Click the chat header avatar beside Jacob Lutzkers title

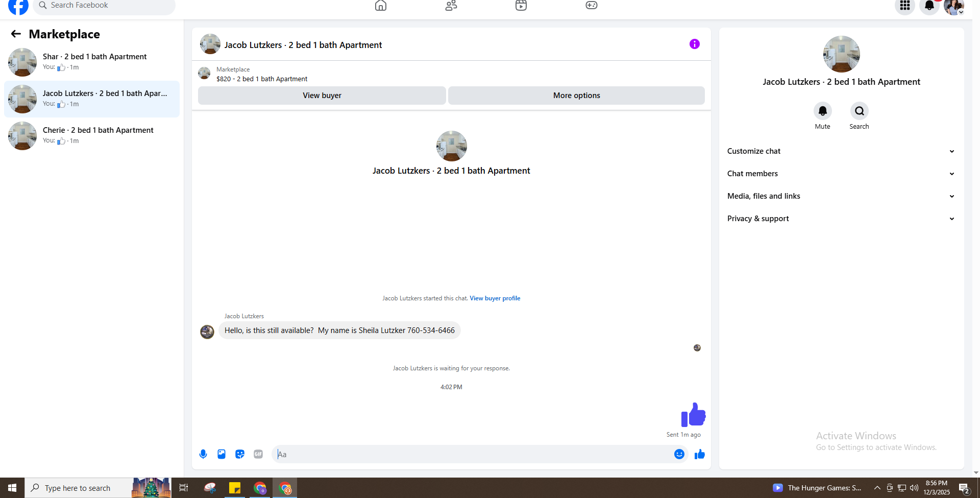pyautogui.click(x=210, y=44)
